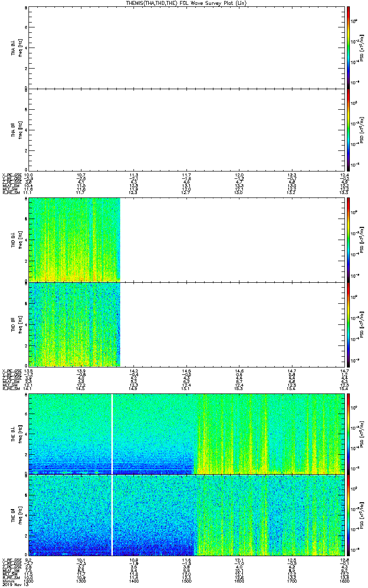Click the PSD [nT²/Hz] label beside THA B⊥

coord(362,47)
